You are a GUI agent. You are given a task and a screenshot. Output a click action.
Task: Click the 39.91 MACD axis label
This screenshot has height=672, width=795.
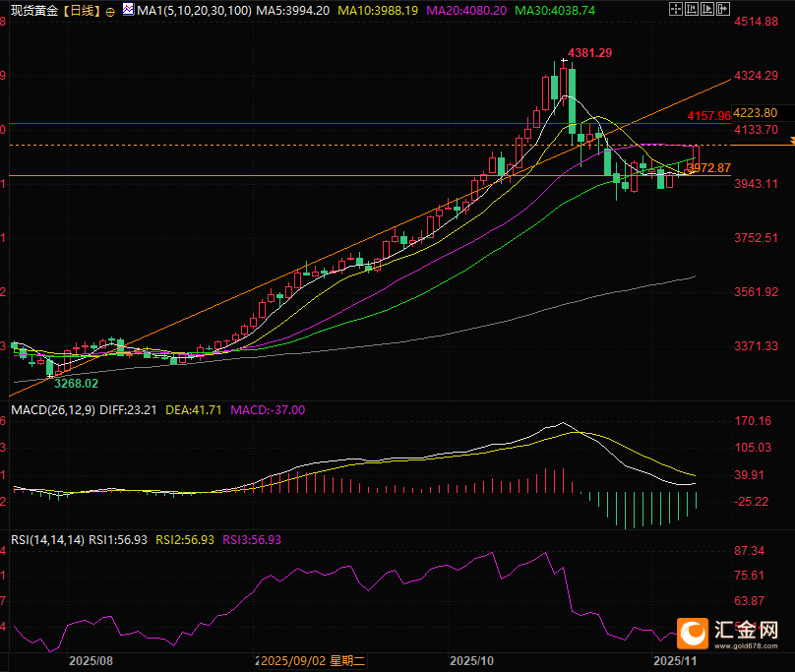click(x=750, y=475)
